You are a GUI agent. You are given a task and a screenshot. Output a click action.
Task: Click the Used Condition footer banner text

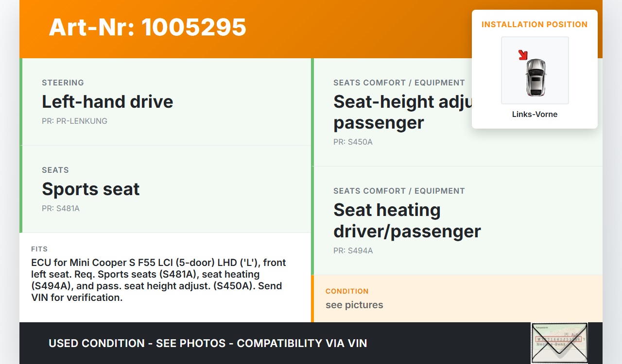[x=208, y=344]
